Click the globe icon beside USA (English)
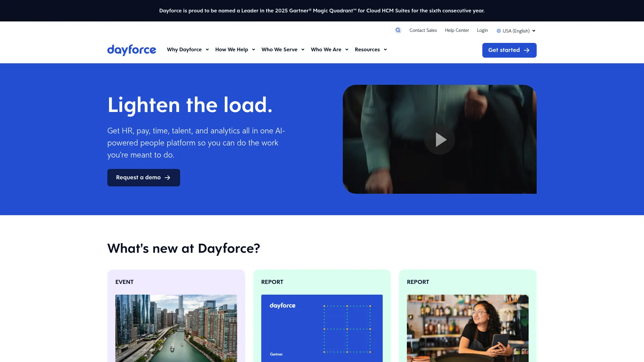 coord(499,31)
